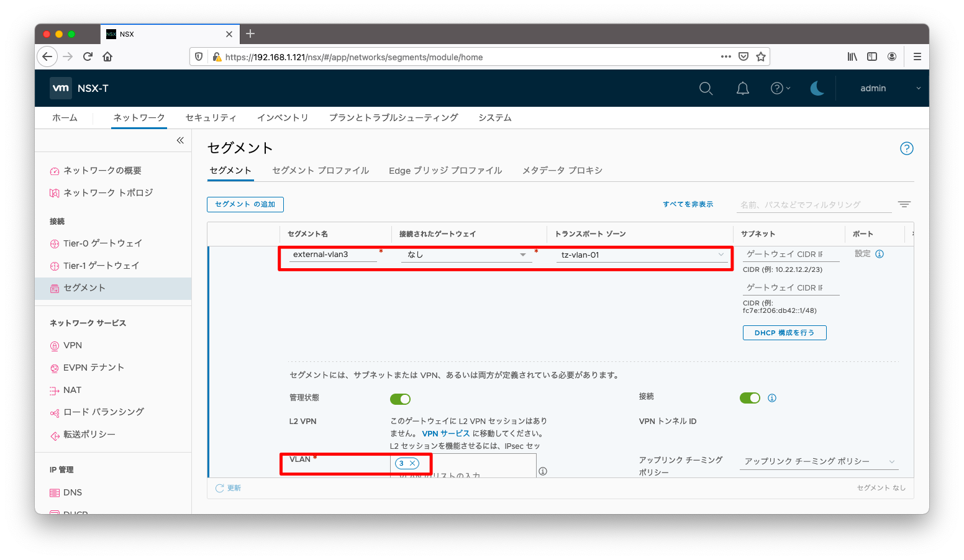Follow the VPN サービス link
Screen dimensions: 964x560
(x=446, y=433)
